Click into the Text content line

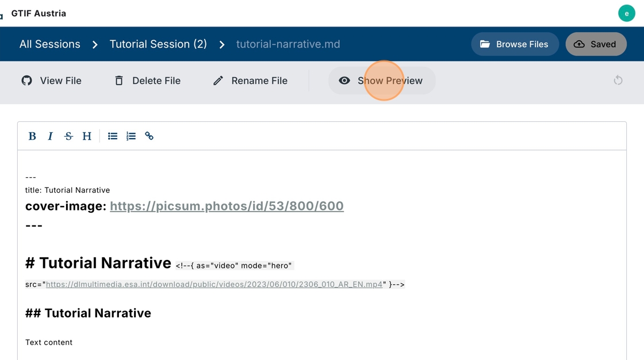[49, 342]
